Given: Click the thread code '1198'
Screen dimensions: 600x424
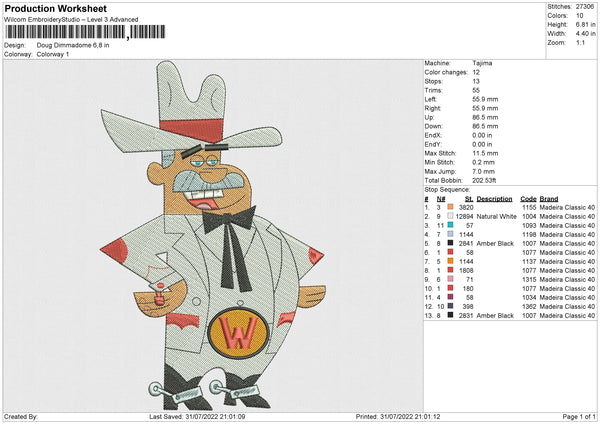Looking at the screenshot, I should point(529,234).
